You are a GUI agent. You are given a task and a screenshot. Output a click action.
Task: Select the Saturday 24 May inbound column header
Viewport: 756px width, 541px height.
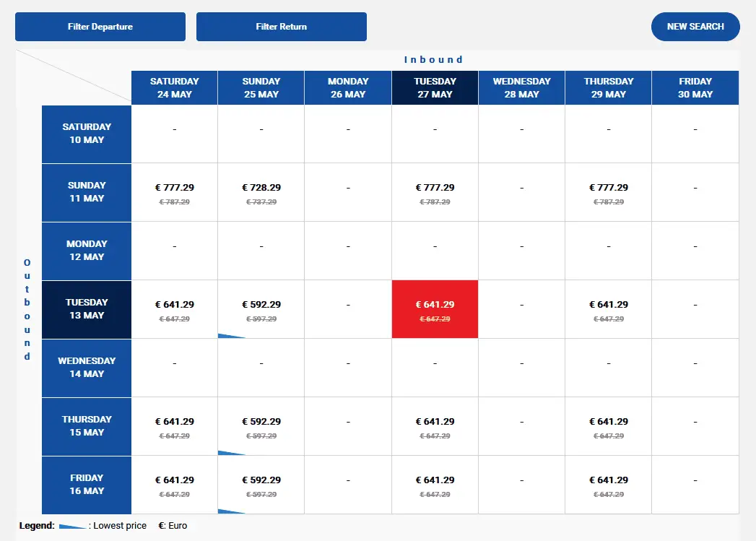coord(175,87)
